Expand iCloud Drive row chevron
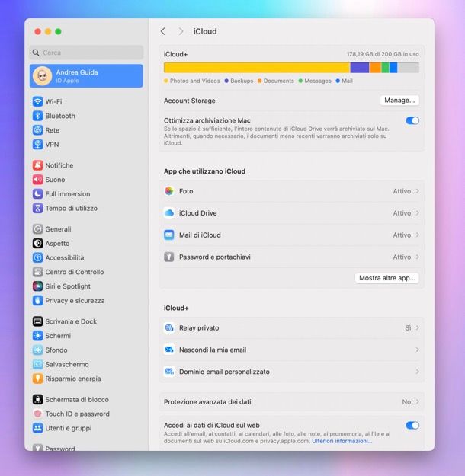This screenshot has width=465, height=476. tap(418, 212)
